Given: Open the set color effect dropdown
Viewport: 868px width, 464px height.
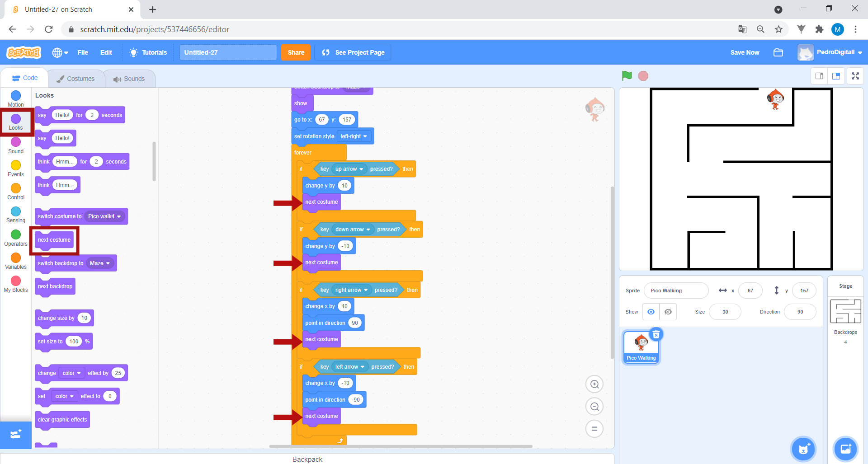Looking at the screenshot, I should click(64, 396).
